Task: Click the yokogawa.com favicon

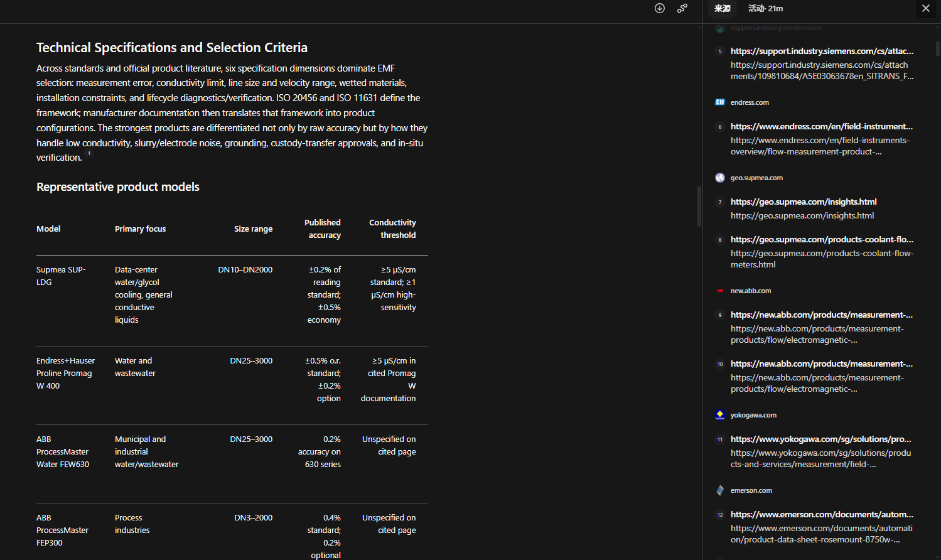Action: coord(720,415)
